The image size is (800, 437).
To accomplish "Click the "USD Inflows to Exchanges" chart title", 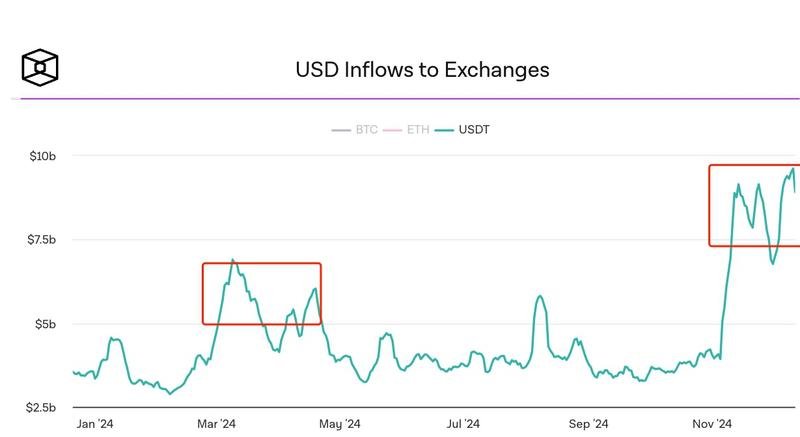I will [x=422, y=70].
